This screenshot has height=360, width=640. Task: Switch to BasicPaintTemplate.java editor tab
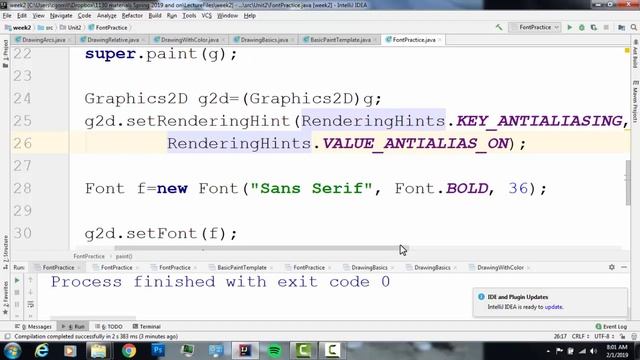pos(340,40)
